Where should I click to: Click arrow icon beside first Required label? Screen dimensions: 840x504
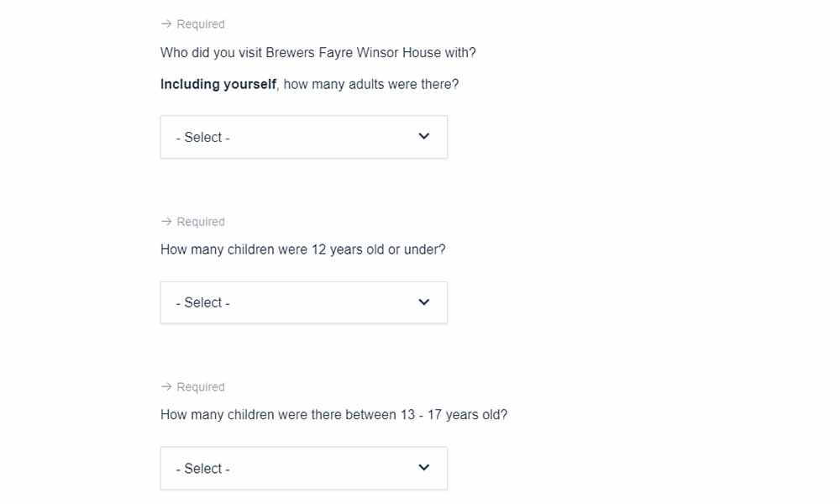click(x=166, y=24)
